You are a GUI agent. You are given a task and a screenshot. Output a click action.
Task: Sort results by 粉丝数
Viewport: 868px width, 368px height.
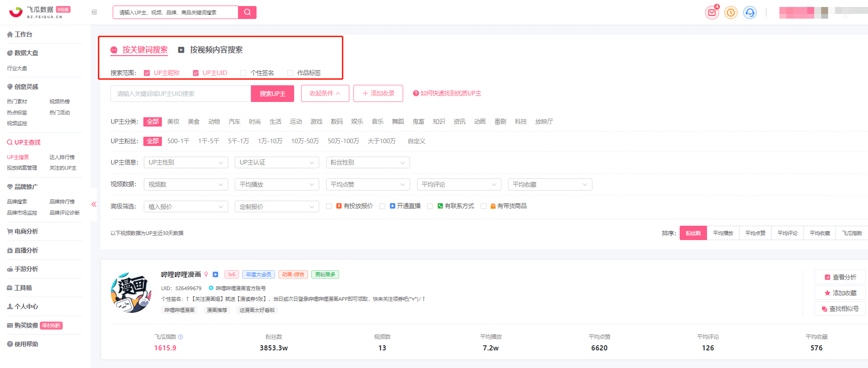(x=693, y=233)
